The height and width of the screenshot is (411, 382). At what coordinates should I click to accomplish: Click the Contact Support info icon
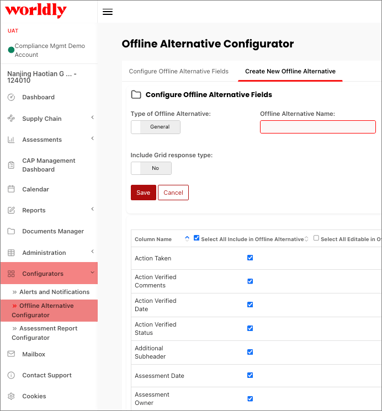[x=11, y=375]
